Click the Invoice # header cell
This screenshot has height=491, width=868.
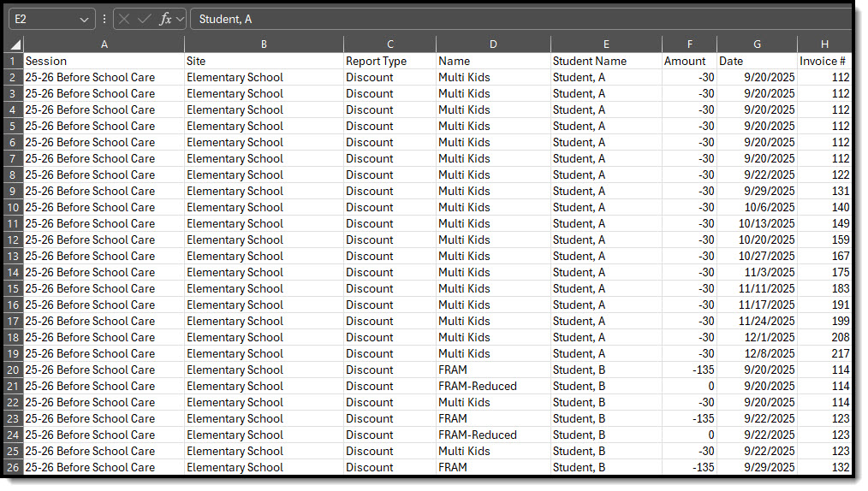coord(824,61)
